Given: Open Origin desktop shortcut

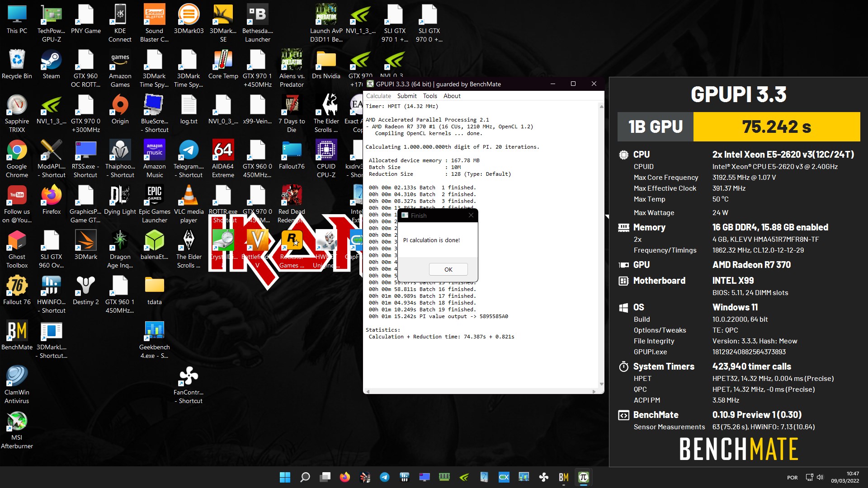Looking at the screenshot, I should (120, 110).
